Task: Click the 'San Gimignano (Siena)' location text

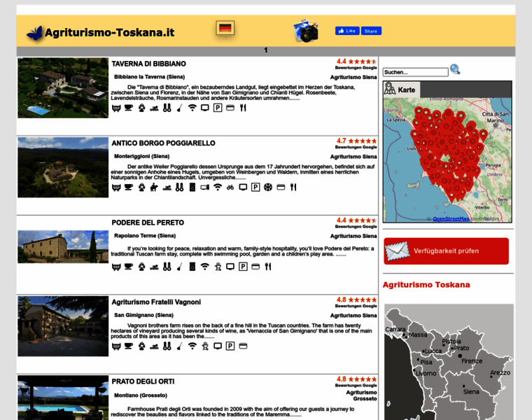Action: [x=144, y=315]
